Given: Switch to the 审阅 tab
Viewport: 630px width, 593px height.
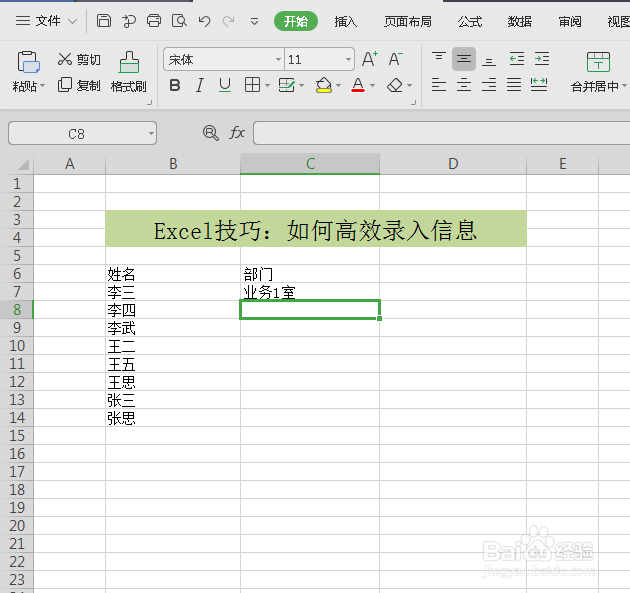Looking at the screenshot, I should pyautogui.click(x=570, y=21).
